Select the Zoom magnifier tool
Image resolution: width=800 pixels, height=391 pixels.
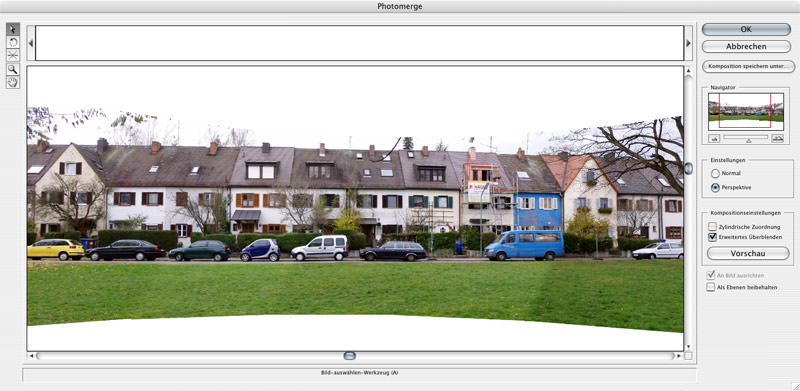pyautogui.click(x=13, y=69)
